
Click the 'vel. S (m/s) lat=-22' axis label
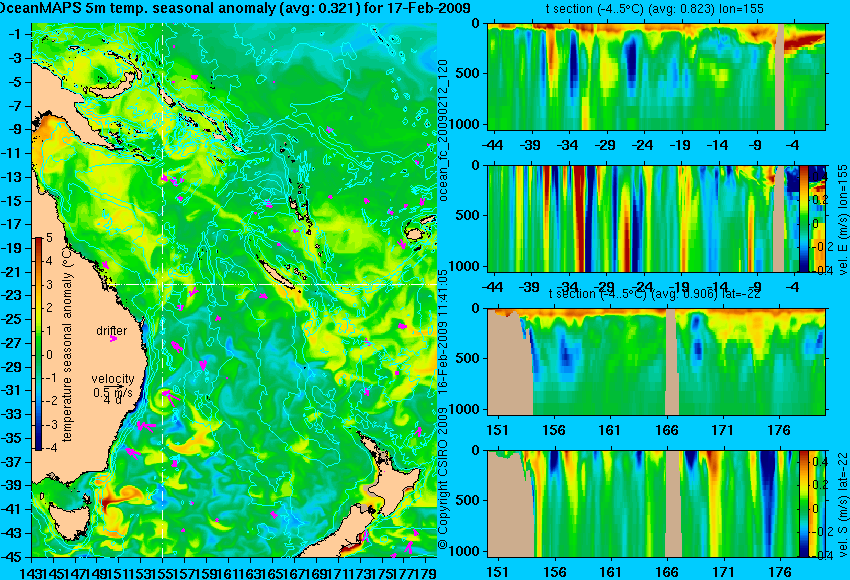pyautogui.click(x=842, y=504)
